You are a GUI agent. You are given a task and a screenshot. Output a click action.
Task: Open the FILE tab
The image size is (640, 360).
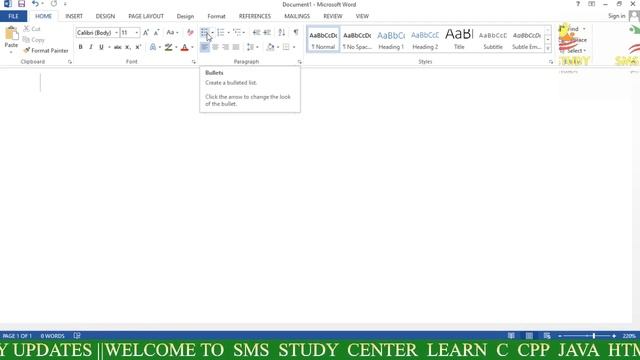click(13, 16)
